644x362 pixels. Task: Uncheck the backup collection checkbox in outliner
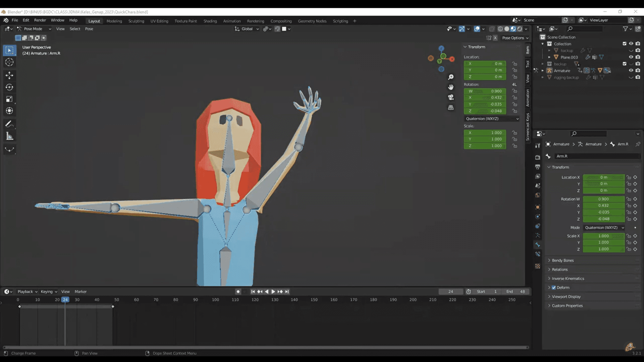(x=625, y=64)
